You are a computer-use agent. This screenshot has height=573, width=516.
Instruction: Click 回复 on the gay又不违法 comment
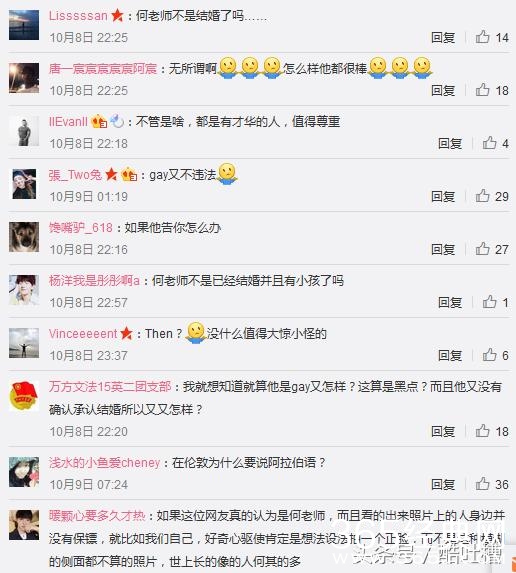click(443, 196)
